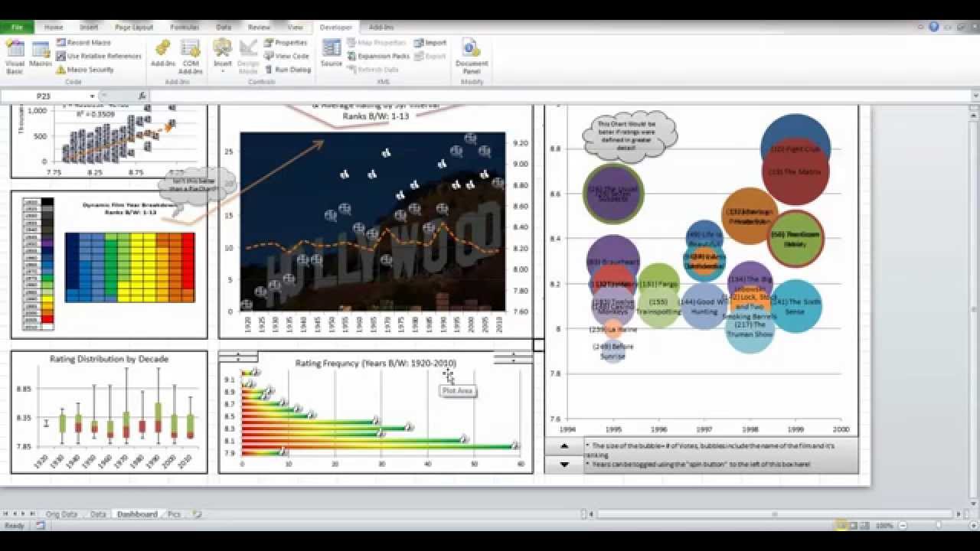
Task: Open the Insert controls dropdown
Action: [222, 57]
